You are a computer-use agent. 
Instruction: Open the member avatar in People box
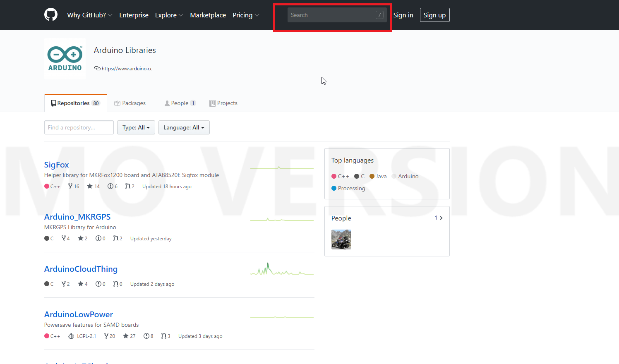[341, 239]
